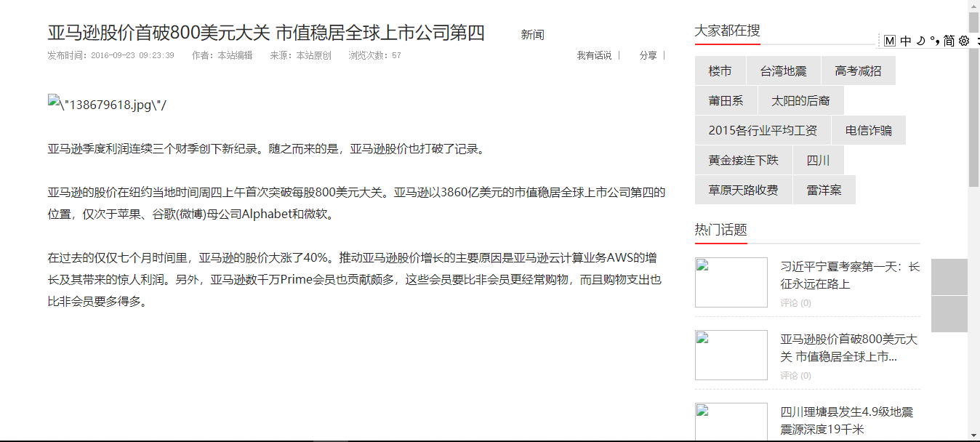
Task: Open the 习近平宁夏考察第一天 hot topic
Action: pyautogui.click(x=850, y=275)
